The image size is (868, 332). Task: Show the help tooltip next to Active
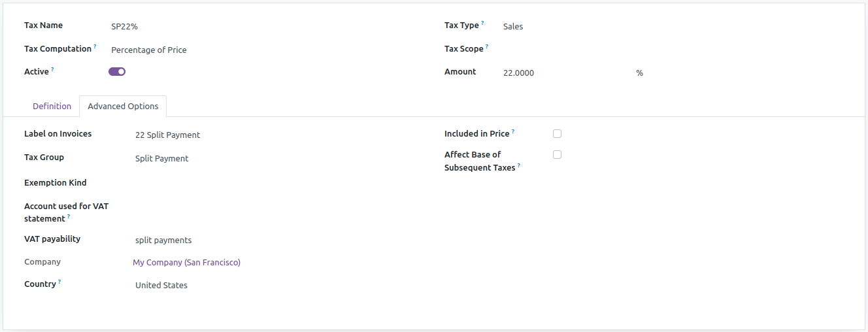point(52,69)
